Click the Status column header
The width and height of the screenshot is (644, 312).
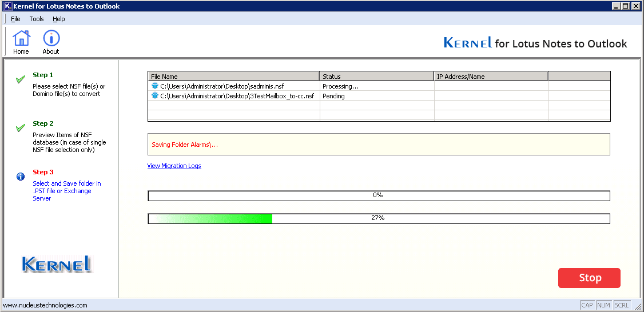pos(377,77)
